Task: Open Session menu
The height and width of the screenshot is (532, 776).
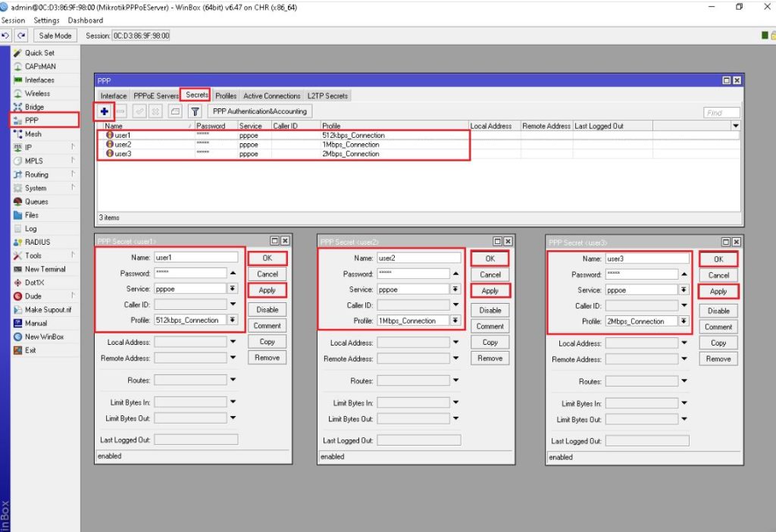Action: [14, 20]
